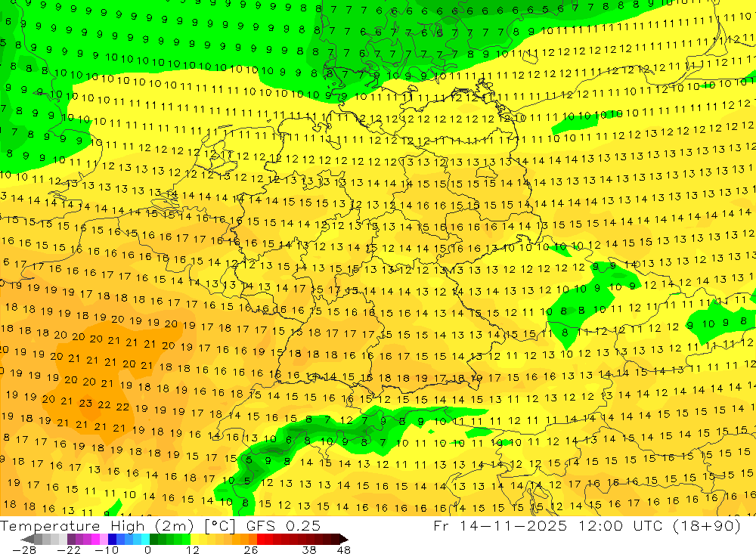Click the dark purple swatch in the temperature legend
The width and height of the screenshot is (756, 554).
point(71,540)
